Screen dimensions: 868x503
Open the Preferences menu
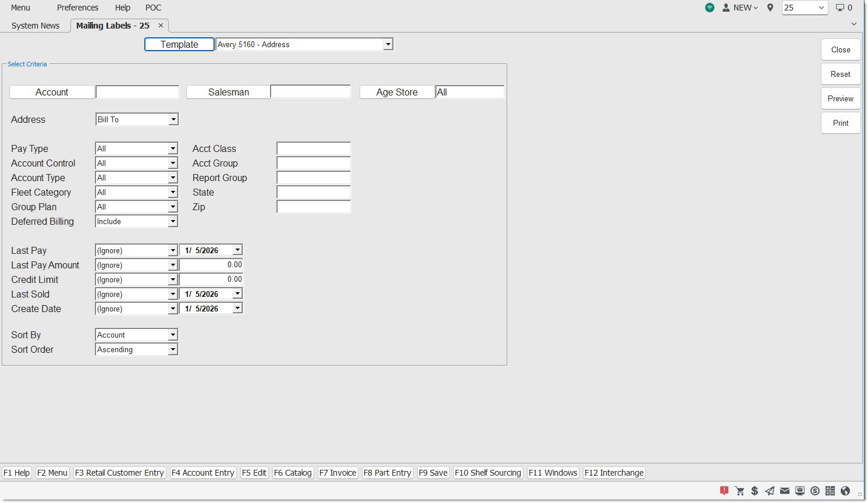pos(77,8)
